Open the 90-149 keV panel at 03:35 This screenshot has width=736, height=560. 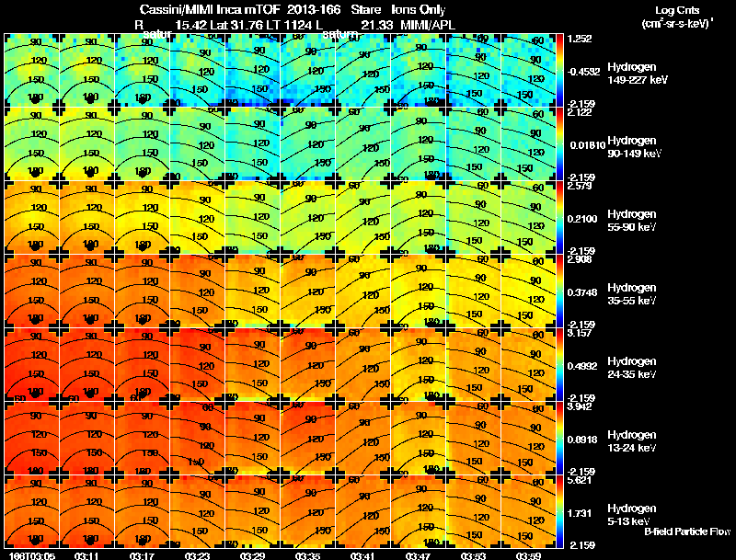[308, 144]
